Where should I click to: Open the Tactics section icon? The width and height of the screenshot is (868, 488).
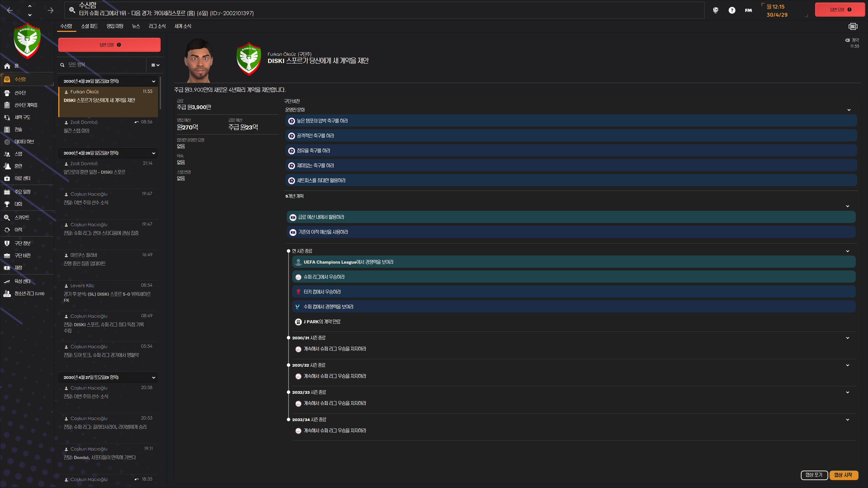pos(7,129)
